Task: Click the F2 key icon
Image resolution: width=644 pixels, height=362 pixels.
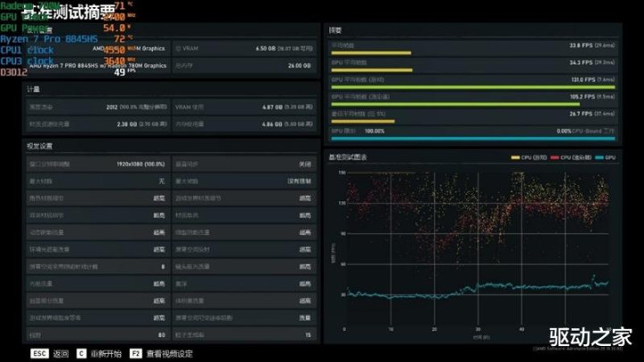Action: [136, 353]
